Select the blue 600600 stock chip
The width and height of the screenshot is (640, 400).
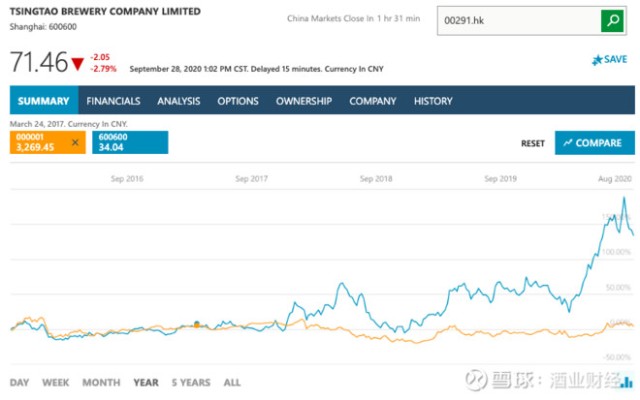[x=130, y=142]
